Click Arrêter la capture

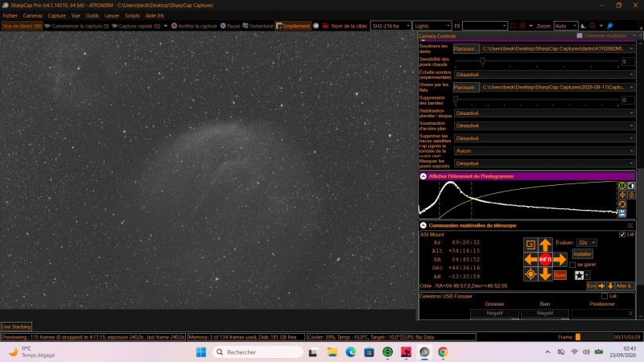(x=194, y=26)
